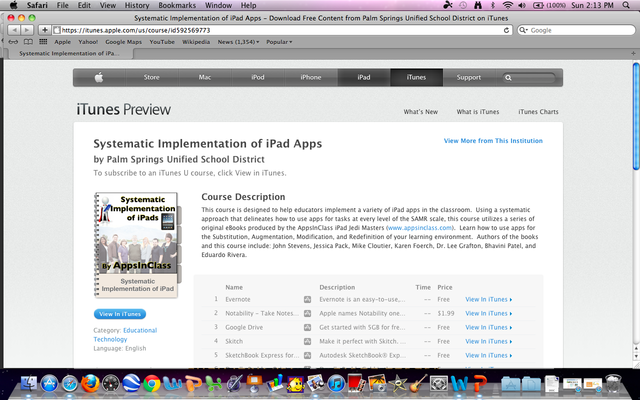Viewport: 640px width, 400px height.
Task: Click the Bluetooth menu bar icon
Action: point(493,5)
